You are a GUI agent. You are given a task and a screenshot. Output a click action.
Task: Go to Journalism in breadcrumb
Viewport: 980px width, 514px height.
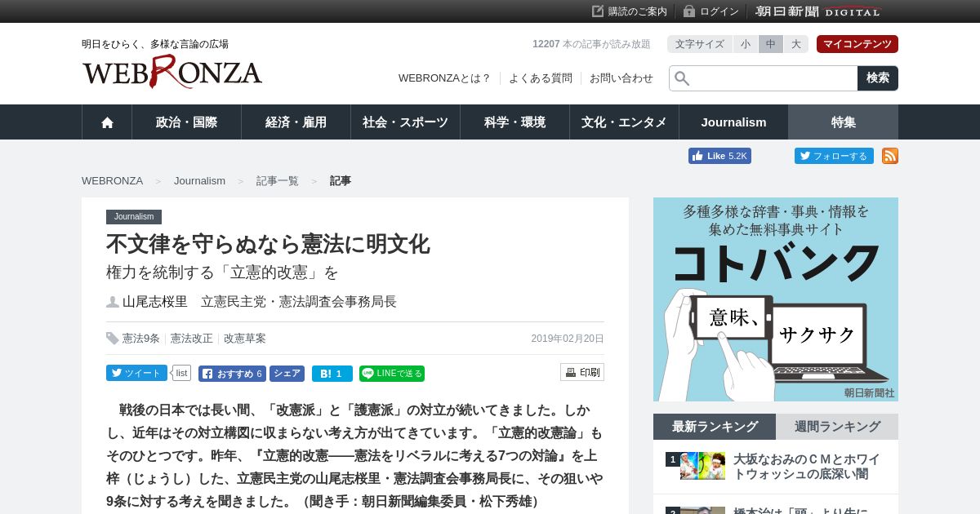pyautogui.click(x=199, y=180)
